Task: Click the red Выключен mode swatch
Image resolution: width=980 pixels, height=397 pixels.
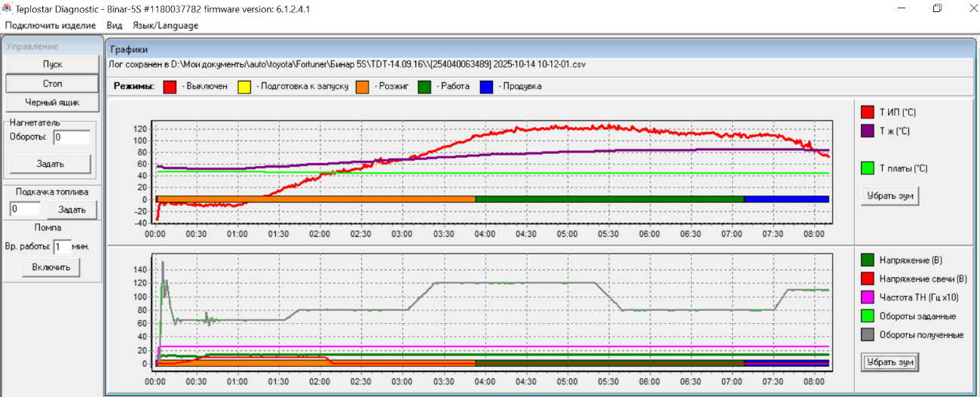Action: pos(170,87)
